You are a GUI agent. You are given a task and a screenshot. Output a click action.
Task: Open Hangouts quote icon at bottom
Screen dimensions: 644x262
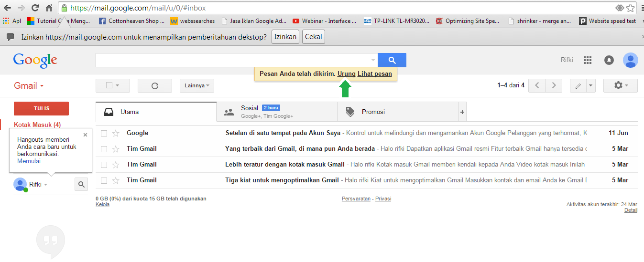[x=51, y=242]
